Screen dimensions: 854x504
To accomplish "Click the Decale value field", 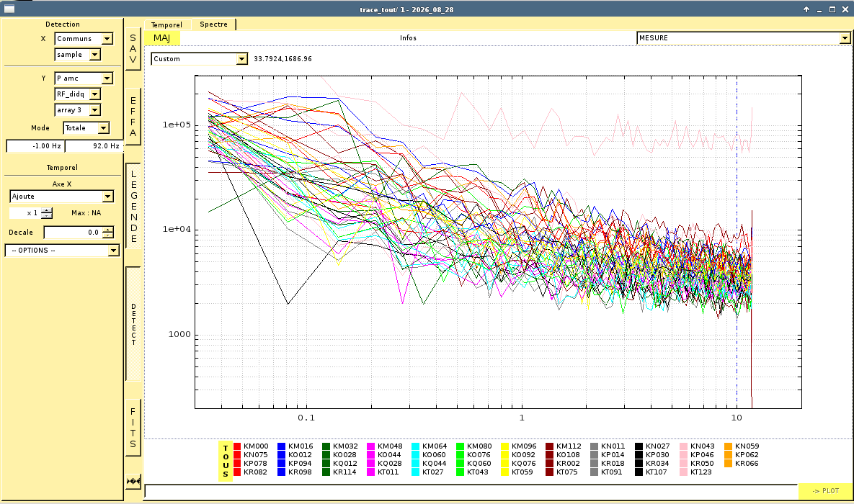I will (73, 233).
